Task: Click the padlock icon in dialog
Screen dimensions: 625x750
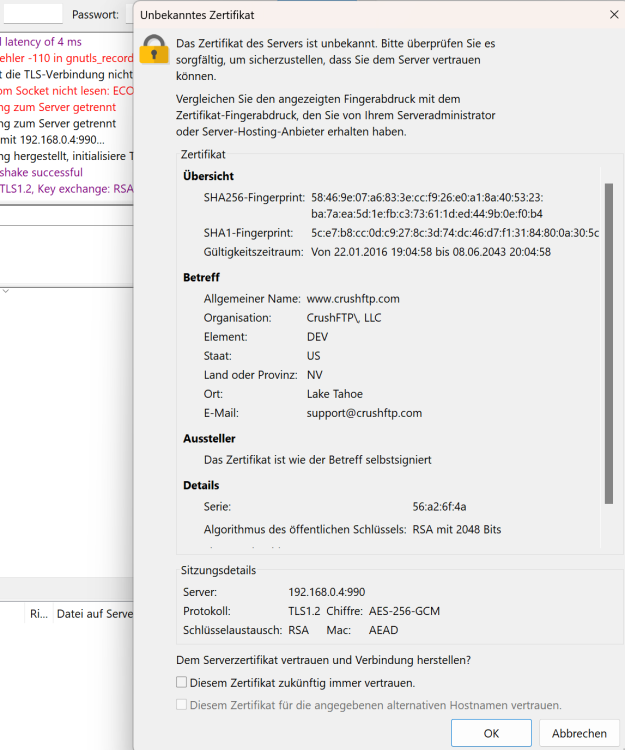Action: 154,49
